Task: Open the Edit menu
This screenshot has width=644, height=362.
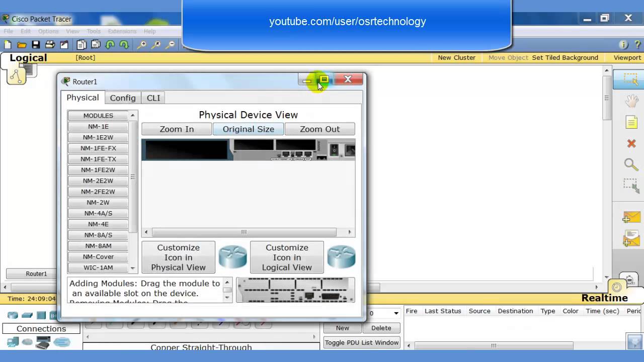Action: (26, 31)
